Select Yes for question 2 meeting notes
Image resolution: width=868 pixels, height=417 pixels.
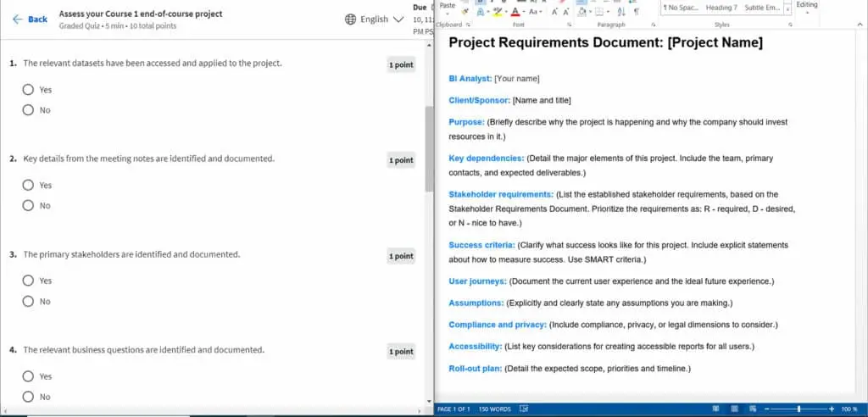coord(28,185)
